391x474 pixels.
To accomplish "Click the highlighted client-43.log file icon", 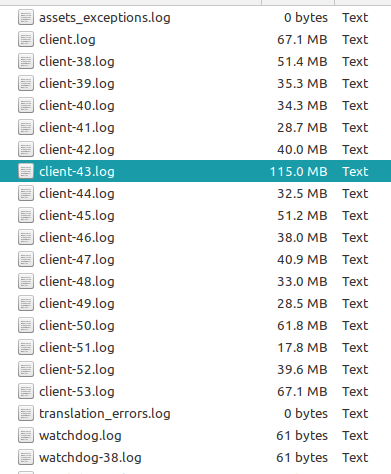I will point(26,171).
